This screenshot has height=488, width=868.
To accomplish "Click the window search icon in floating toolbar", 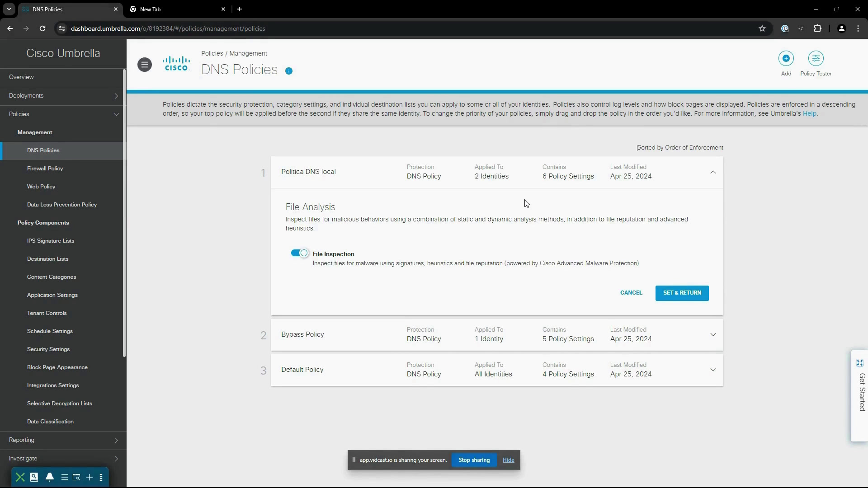I will (x=76, y=477).
